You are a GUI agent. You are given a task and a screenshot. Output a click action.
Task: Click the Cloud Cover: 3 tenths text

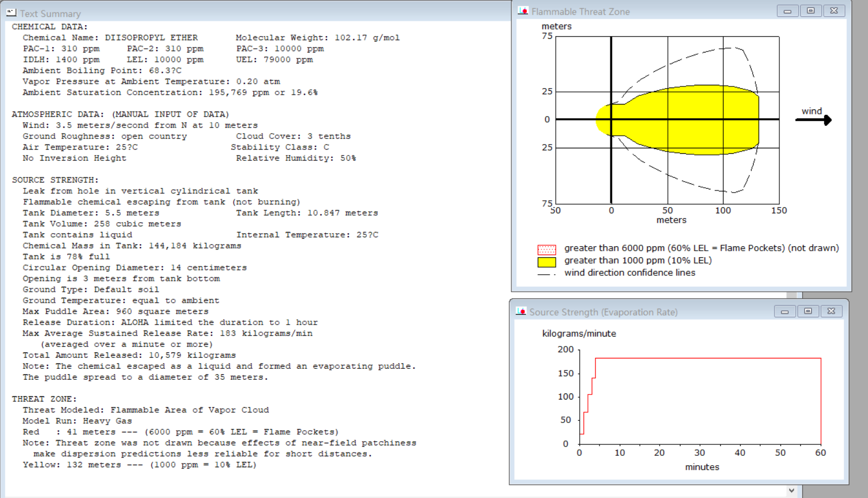pyautogui.click(x=293, y=136)
